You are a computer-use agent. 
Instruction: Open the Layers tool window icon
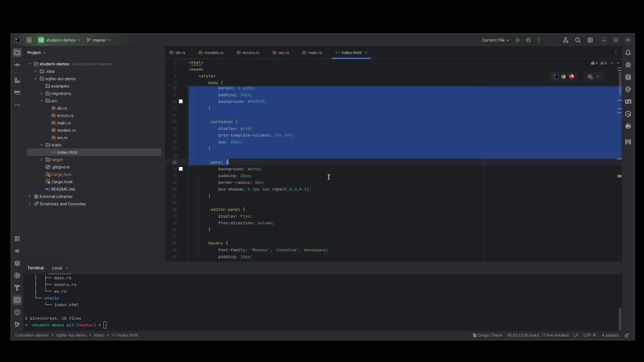17,263
